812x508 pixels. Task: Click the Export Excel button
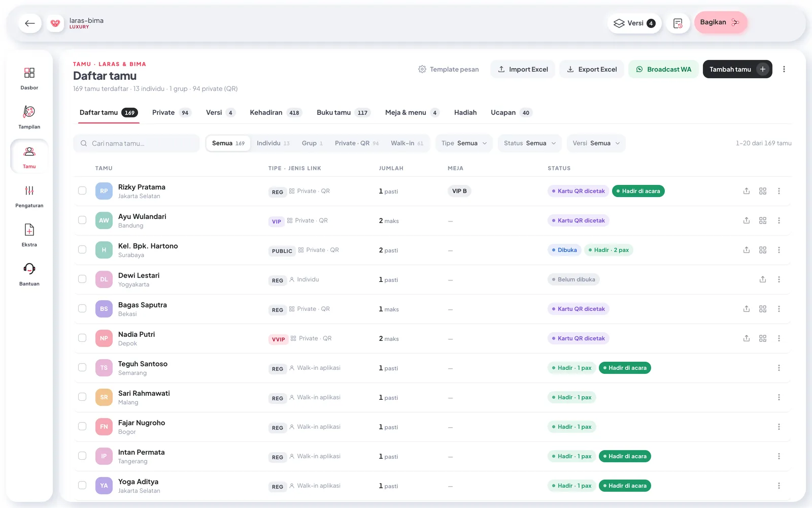(592, 69)
